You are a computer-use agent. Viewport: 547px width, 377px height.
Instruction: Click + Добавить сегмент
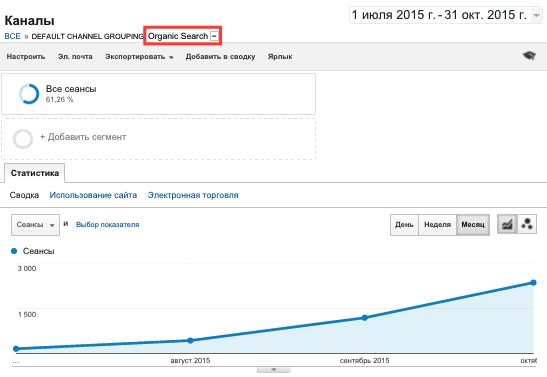pos(83,137)
